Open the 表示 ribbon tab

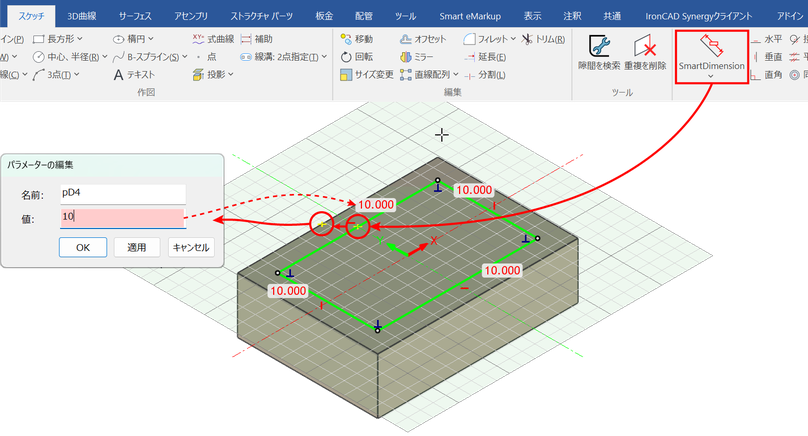tap(532, 16)
